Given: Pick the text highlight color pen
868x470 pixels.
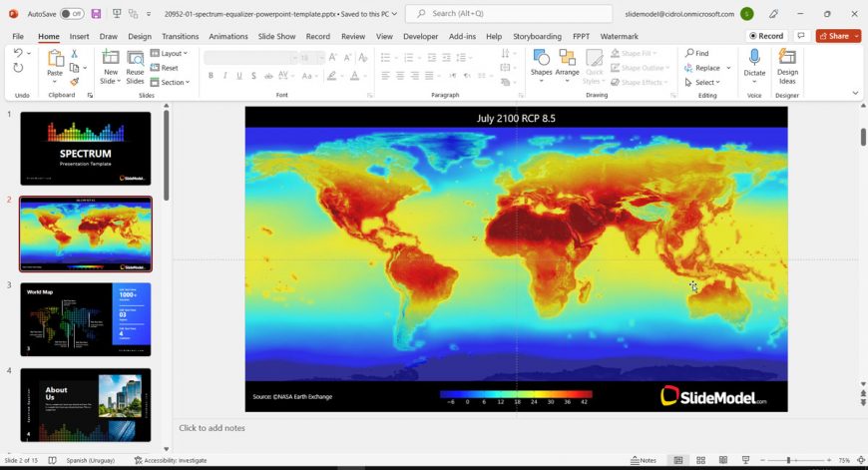Looking at the screenshot, I should tap(331, 76).
